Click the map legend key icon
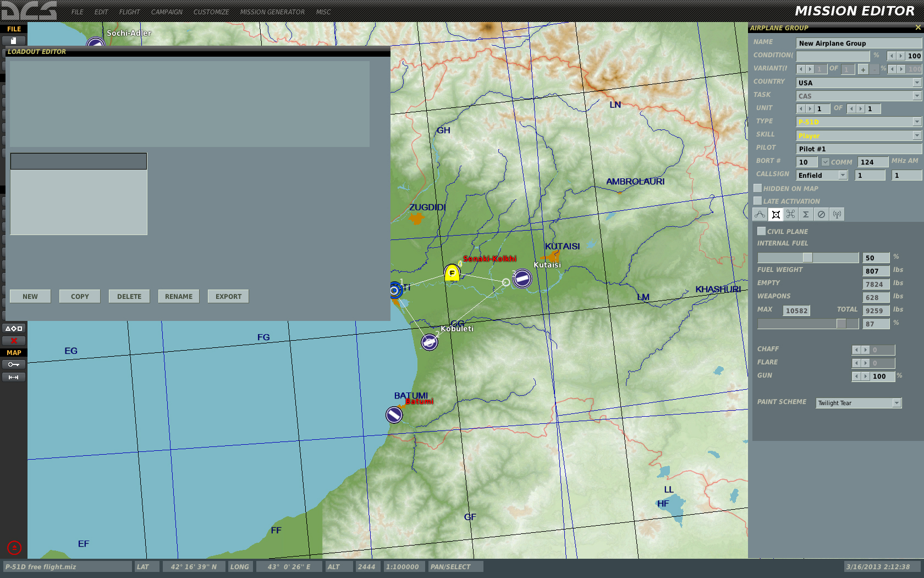 click(14, 364)
